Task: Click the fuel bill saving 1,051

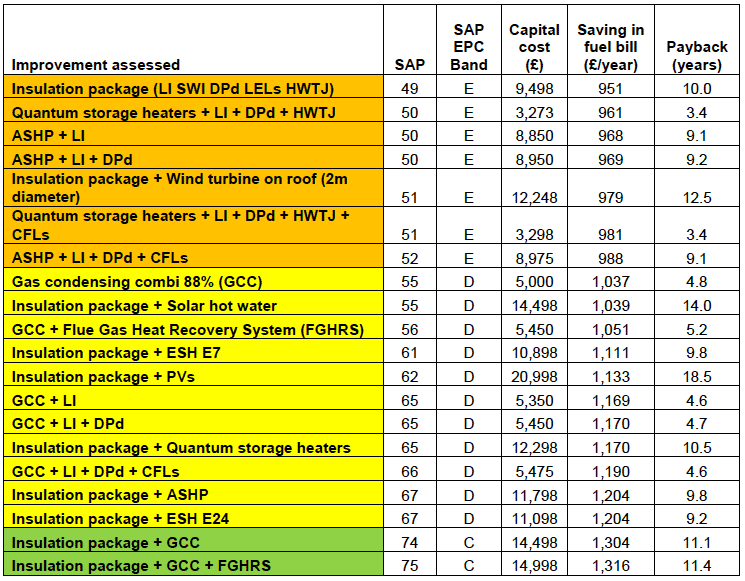Action: tap(611, 330)
